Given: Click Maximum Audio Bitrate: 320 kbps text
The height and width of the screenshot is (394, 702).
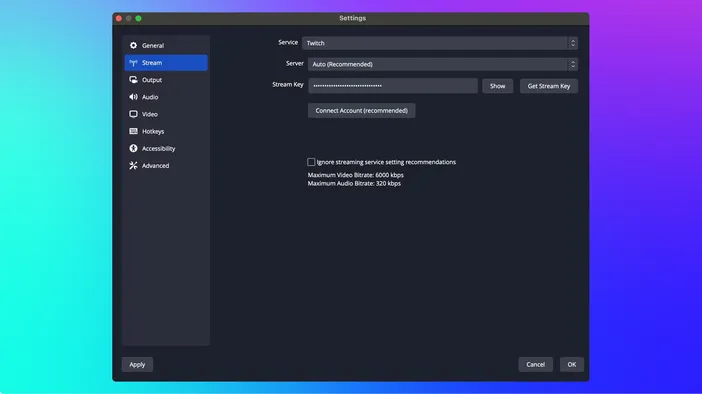Looking at the screenshot, I should pyautogui.click(x=354, y=184).
